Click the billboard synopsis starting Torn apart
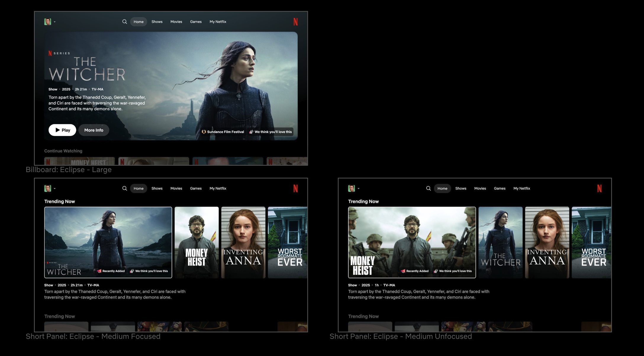The width and height of the screenshot is (644, 356). [97, 103]
